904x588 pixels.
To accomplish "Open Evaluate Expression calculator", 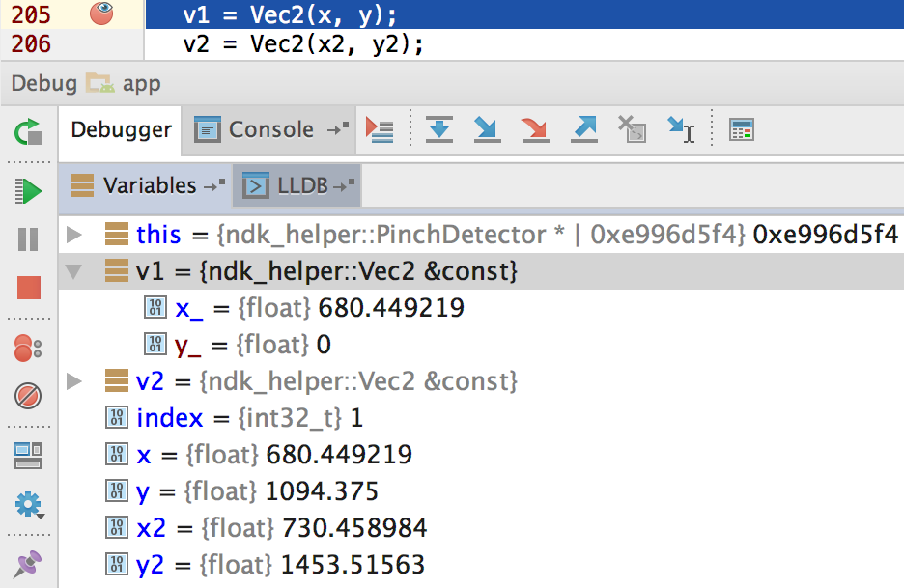I will tap(742, 129).
